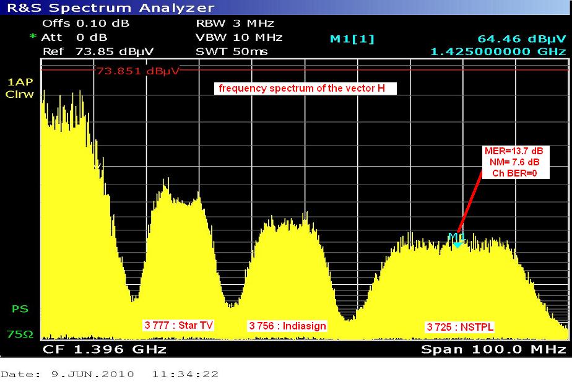
Task: Click the M1 marker triangle on the trace
Action: click(457, 245)
